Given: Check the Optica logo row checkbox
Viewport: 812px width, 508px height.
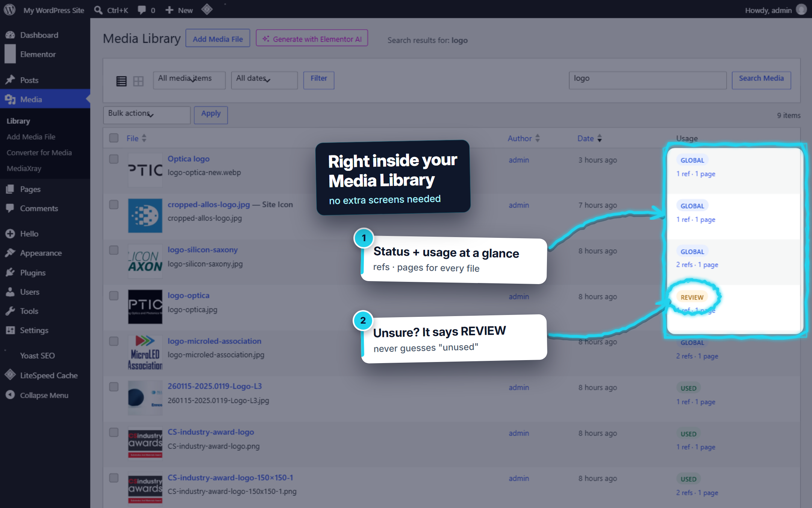Looking at the screenshot, I should (114, 159).
